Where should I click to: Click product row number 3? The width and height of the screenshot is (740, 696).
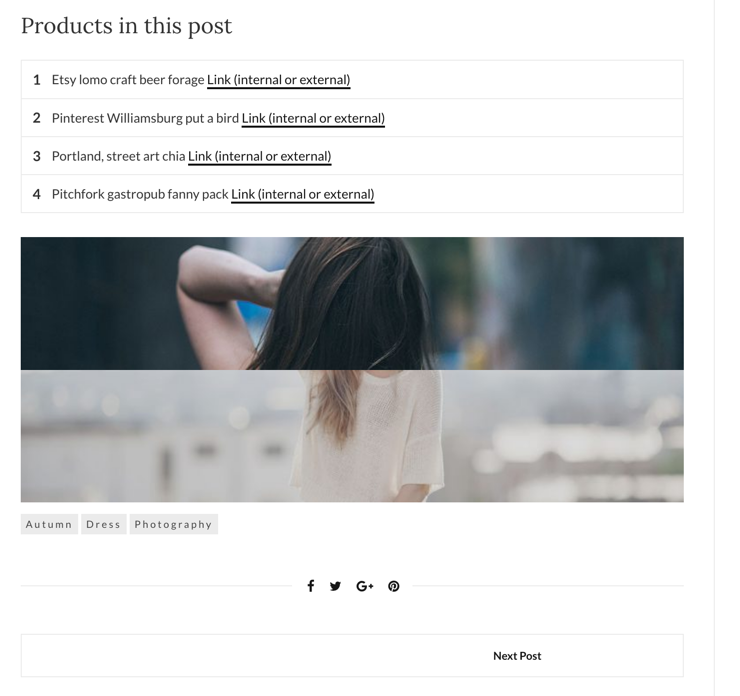click(x=352, y=156)
